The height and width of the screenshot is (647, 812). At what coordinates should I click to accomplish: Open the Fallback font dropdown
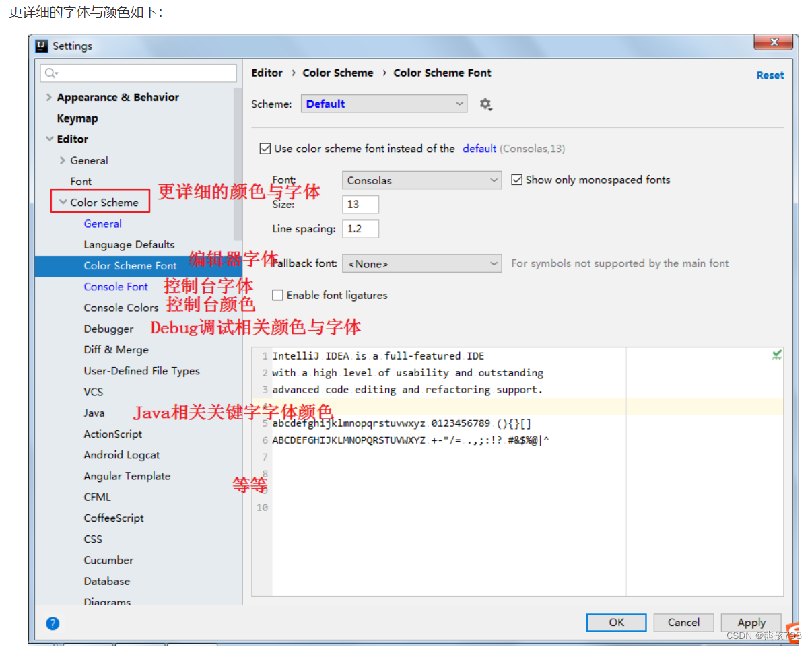[x=422, y=263]
